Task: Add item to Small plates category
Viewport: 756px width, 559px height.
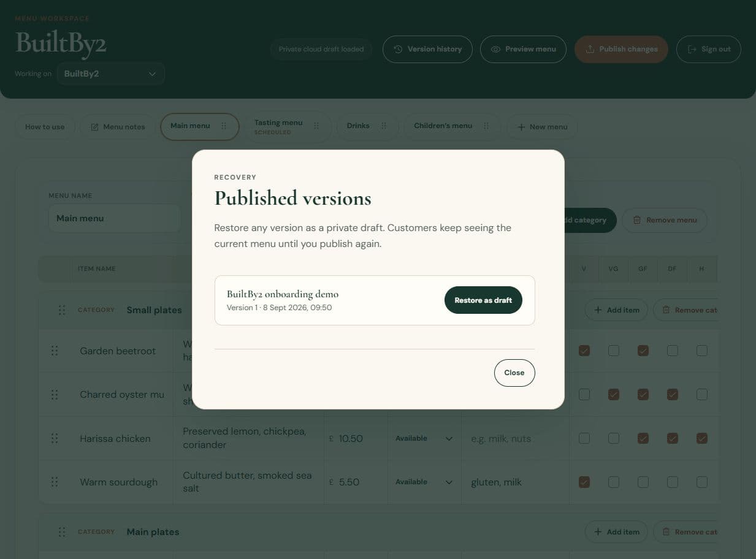Action: click(x=616, y=310)
